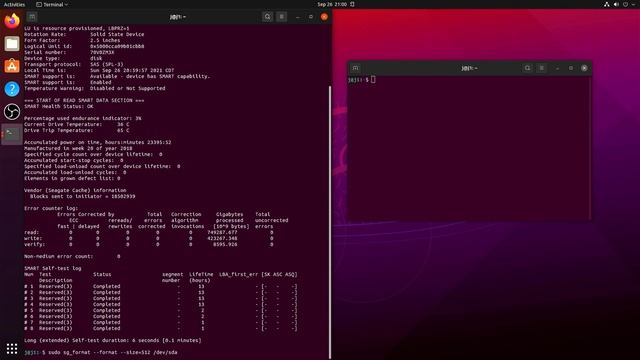
Task: Click 'Percentage used endurance indicator' line
Action: click(x=83, y=118)
